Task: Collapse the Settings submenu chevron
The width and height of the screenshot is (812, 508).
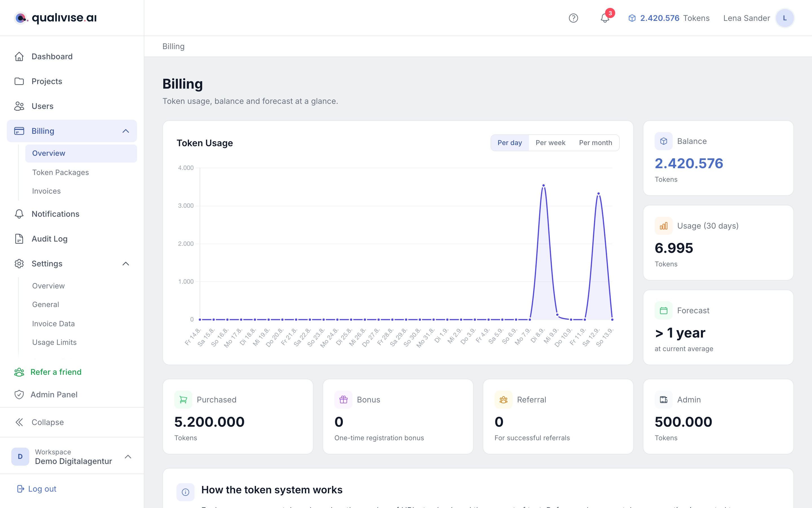Action: click(126, 264)
